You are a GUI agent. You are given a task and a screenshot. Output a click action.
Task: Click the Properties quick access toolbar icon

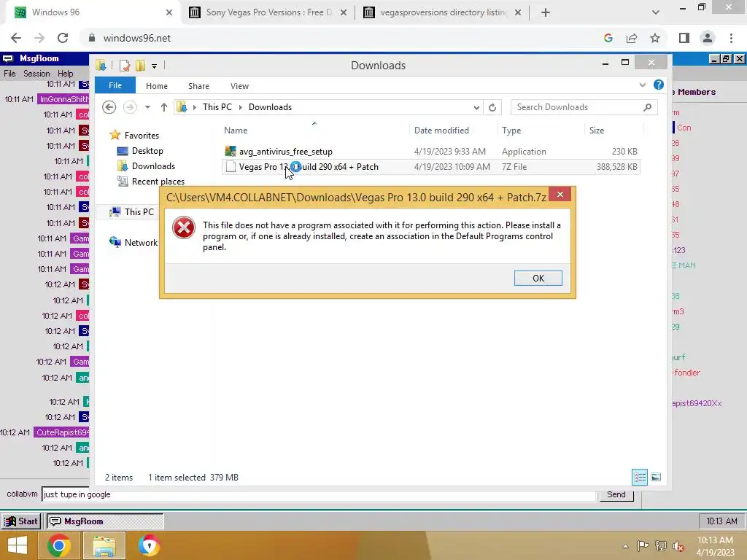[x=125, y=65]
